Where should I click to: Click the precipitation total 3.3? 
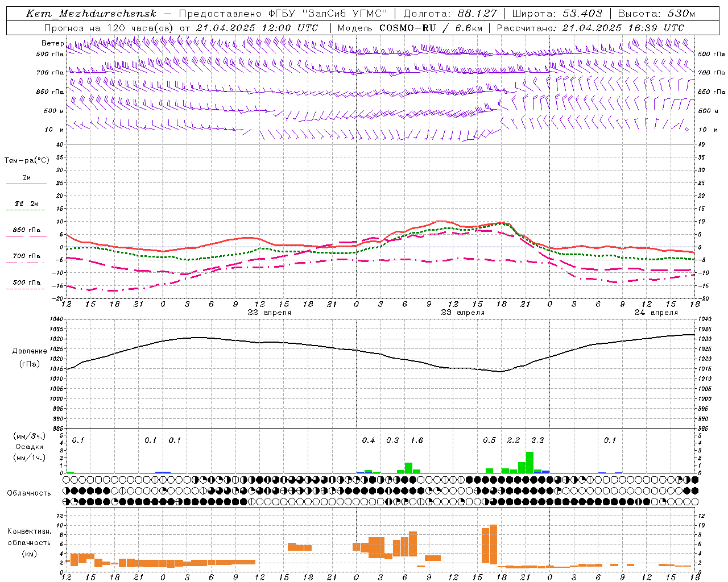537,440
